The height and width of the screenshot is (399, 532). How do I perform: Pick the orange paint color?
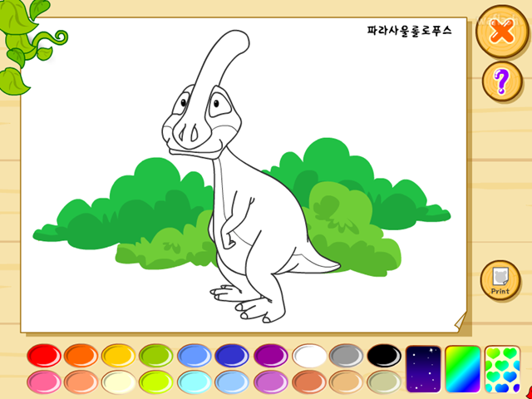pyautogui.click(x=81, y=356)
